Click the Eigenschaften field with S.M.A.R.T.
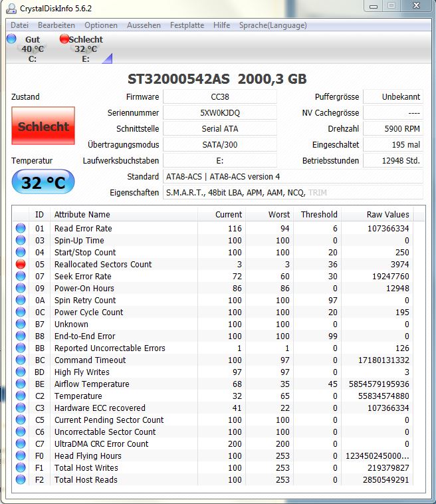Image resolution: width=436 pixels, height=504 pixels. point(293,193)
